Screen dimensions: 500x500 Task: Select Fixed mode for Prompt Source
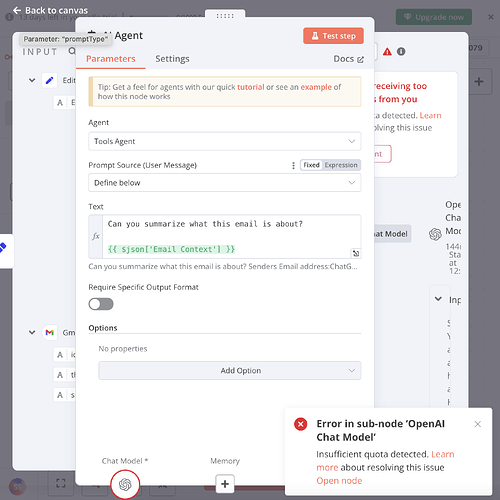[x=311, y=165]
